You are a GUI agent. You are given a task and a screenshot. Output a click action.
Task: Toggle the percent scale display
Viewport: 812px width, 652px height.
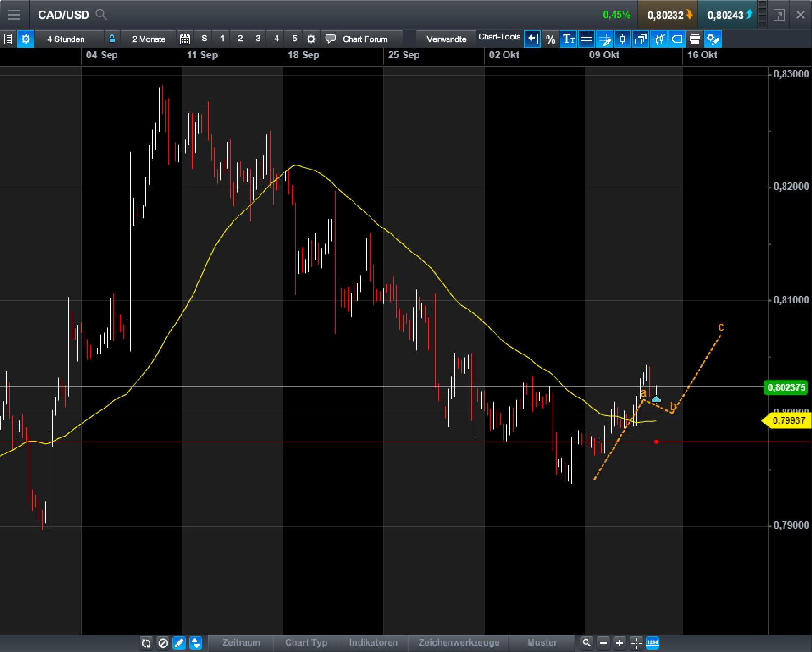(x=551, y=39)
